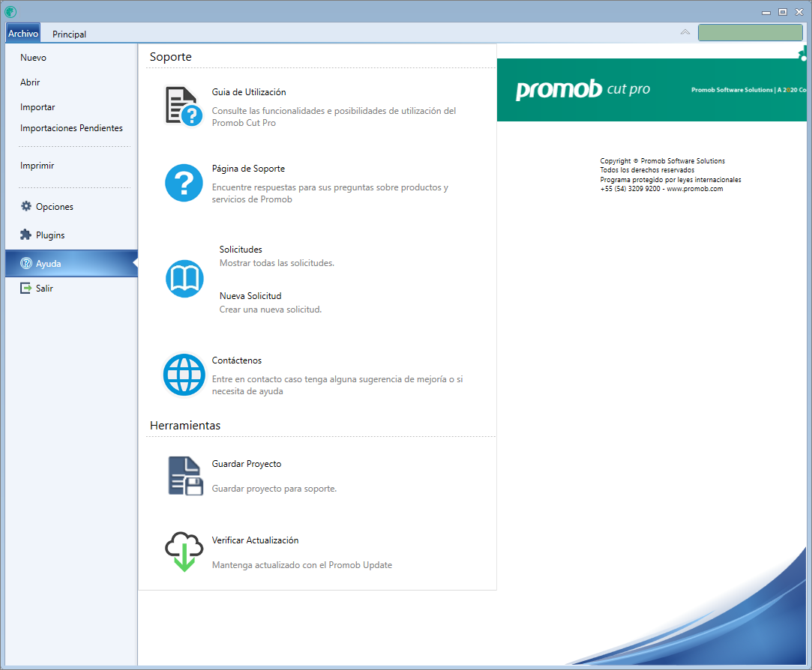The height and width of the screenshot is (670, 812).
Task: Click the open book Solicitudes icon
Action: pos(184,279)
